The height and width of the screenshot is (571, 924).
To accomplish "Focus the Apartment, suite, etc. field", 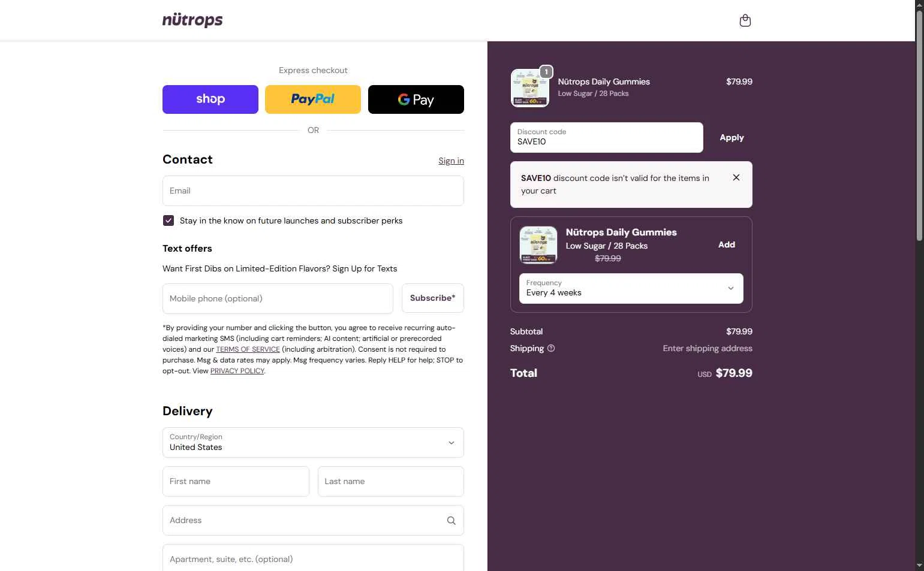I will [313, 558].
